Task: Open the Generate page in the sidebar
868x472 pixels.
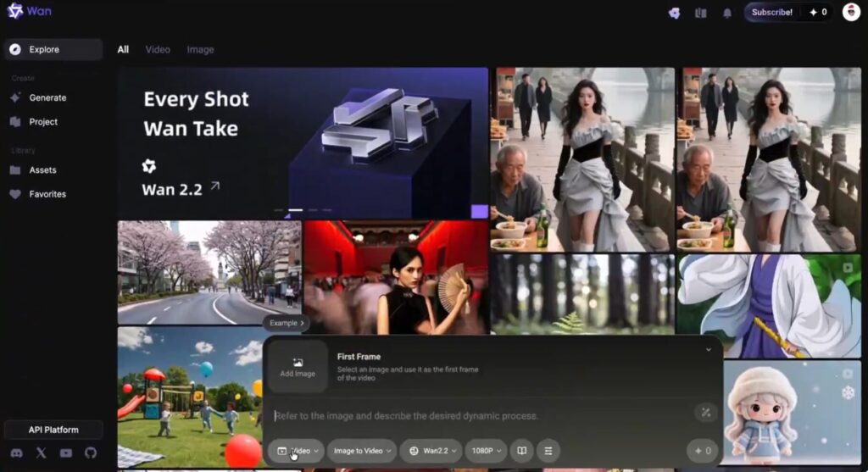Action: 47,97
